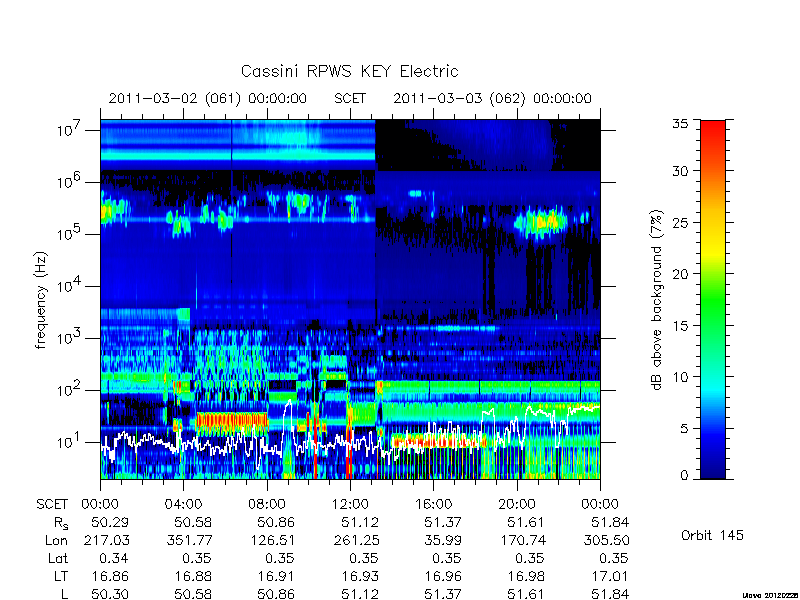Click LT value '16.91'
This screenshot has height=600, width=800.
pyautogui.click(x=276, y=577)
